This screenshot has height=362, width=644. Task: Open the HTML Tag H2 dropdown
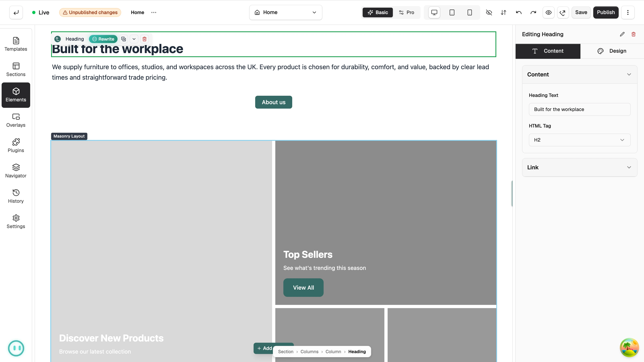tap(580, 140)
